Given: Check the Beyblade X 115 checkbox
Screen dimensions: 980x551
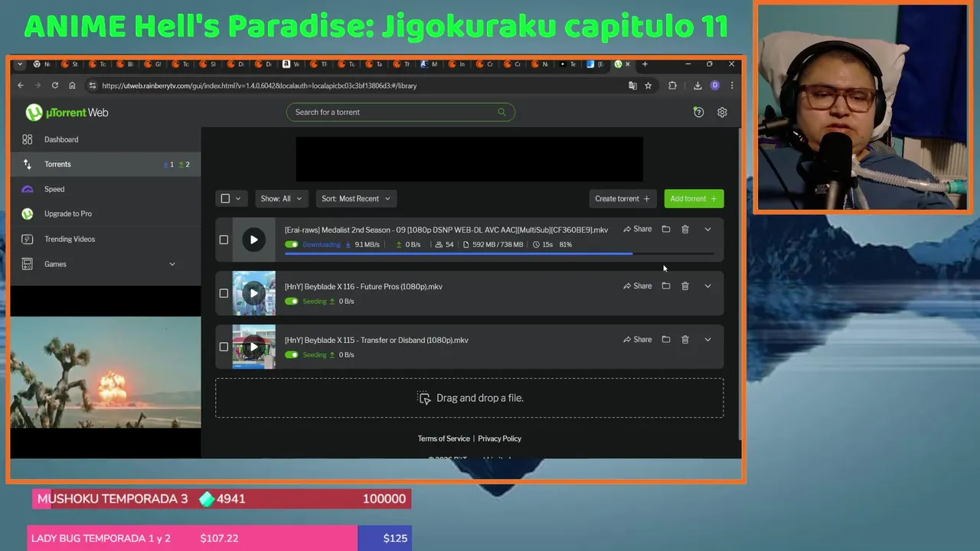Looking at the screenshot, I should (x=224, y=347).
